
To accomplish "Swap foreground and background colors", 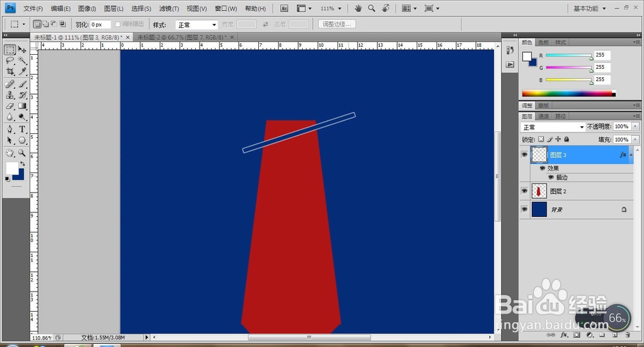I will [23, 164].
